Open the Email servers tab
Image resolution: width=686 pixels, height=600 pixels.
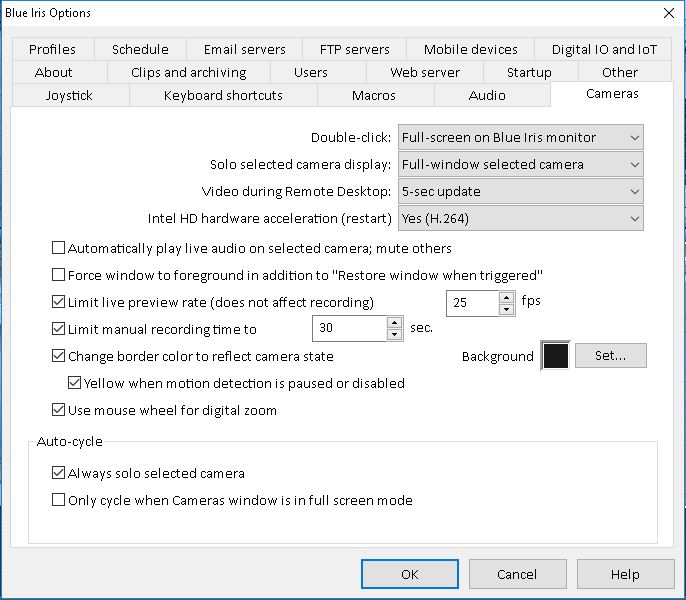point(245,49)
